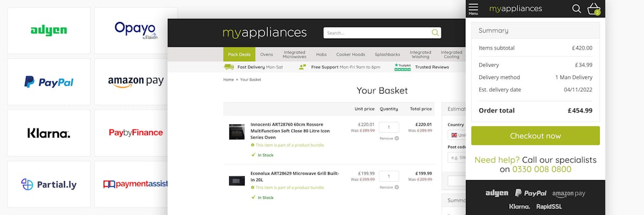Click the PayPal logo in mobile footer
Screen dimensions: 644x215
tap(531, 193)
